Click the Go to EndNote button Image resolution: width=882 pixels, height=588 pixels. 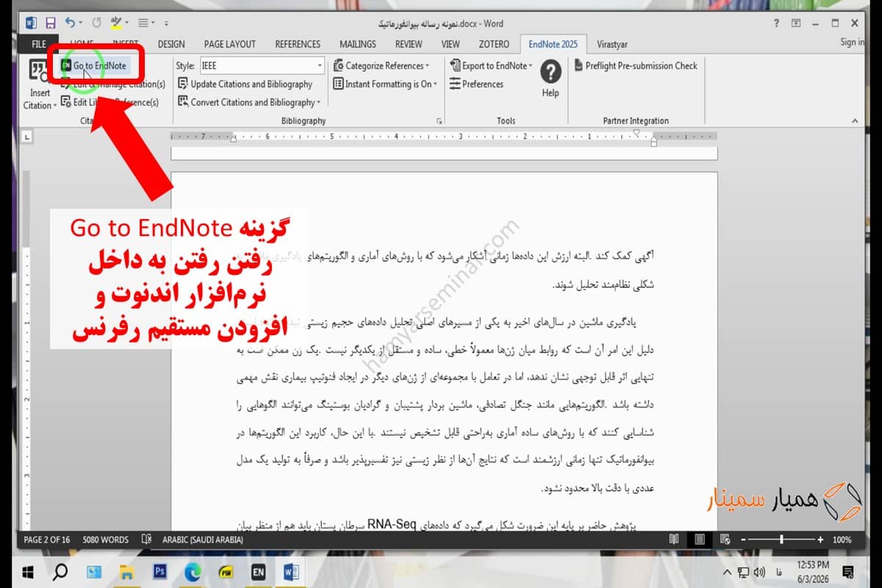click(x=93, y=65)
